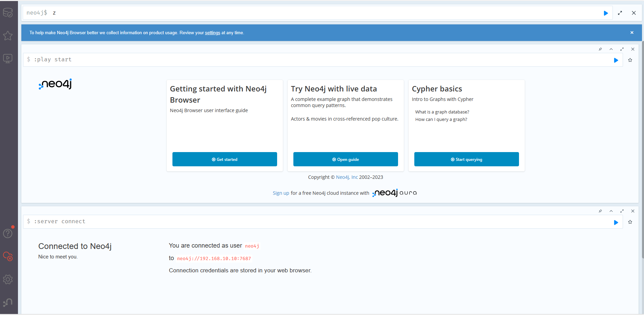Open the Browser Sync cloud icon
The image size is (644, 315).
coord(8,256)
